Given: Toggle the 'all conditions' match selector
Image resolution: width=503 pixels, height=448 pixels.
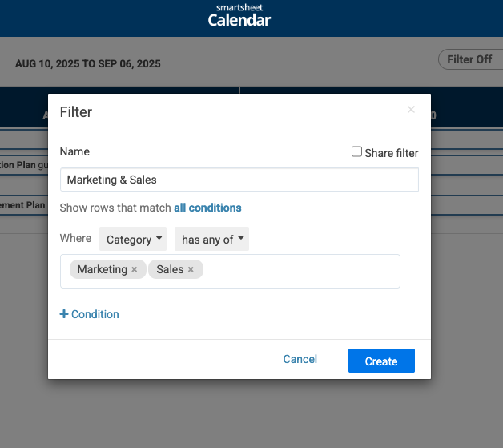Looking at the screenshot, I should [x=207, y=208].
